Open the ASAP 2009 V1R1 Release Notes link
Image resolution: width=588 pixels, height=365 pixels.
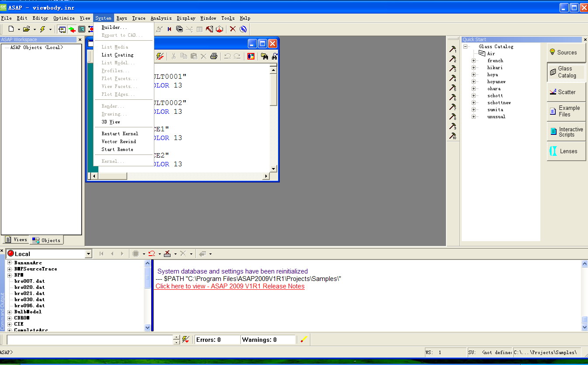pyautogui.click(x=230, y=286)
